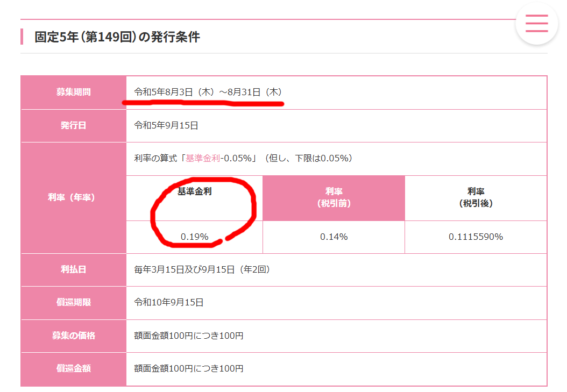Click the 利払日 row header
This screenshot has width=567, height=392.
coord(73,270)
